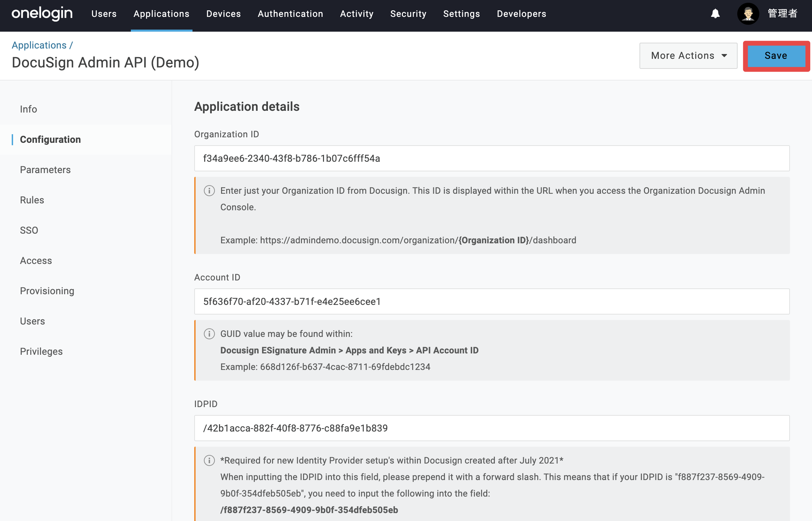Click the blue Save button
The width and height of the screenshot is (812, 521).
coord(776,56)
